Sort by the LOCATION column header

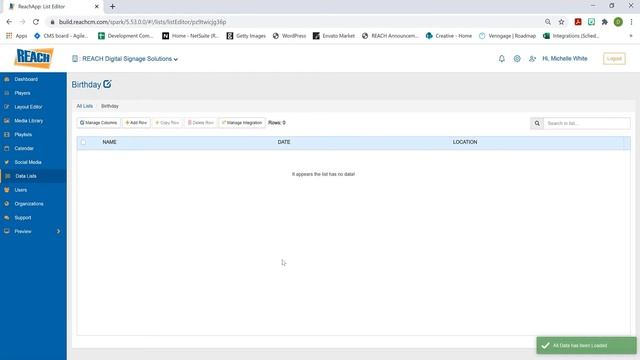pos(465,142)
